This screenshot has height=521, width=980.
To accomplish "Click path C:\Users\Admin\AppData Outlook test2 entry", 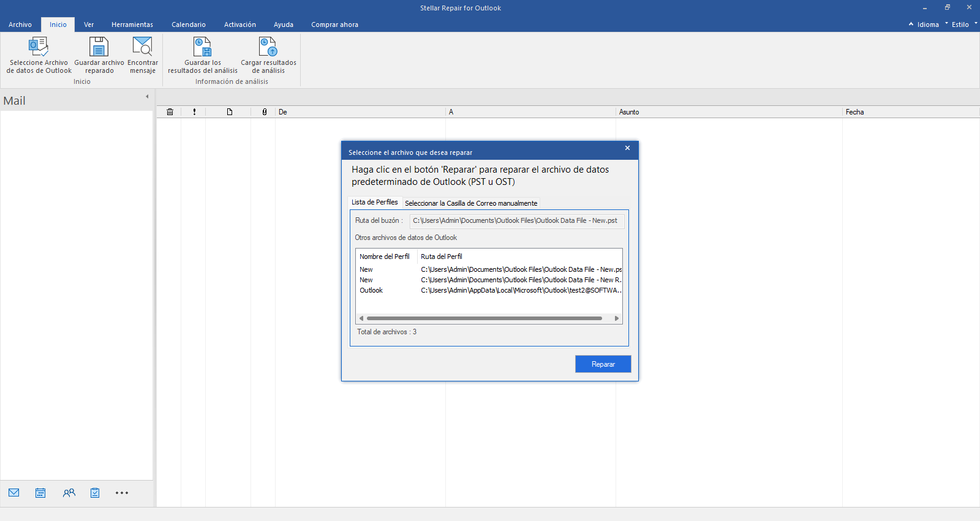I will (x=521, y=290).
